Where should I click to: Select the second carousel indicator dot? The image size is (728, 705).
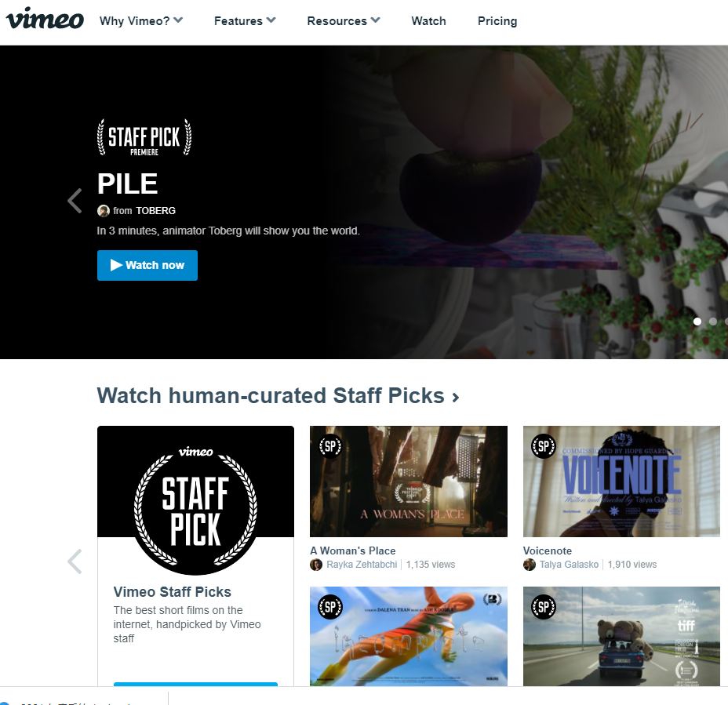pyautogui.click(x=712, y=322)
